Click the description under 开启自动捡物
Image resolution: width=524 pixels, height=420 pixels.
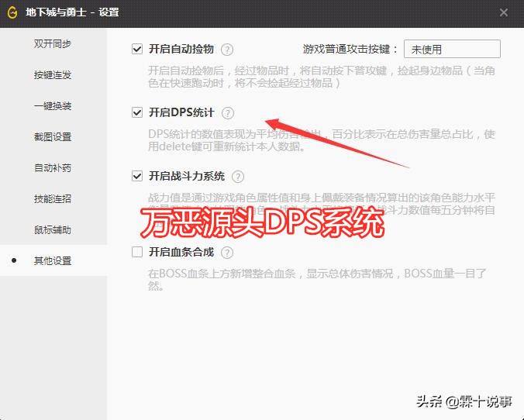click(322, 77)
